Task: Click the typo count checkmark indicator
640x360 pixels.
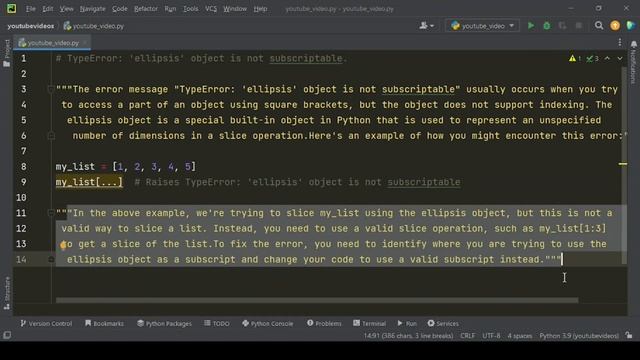Action: [x=593, y=59]
